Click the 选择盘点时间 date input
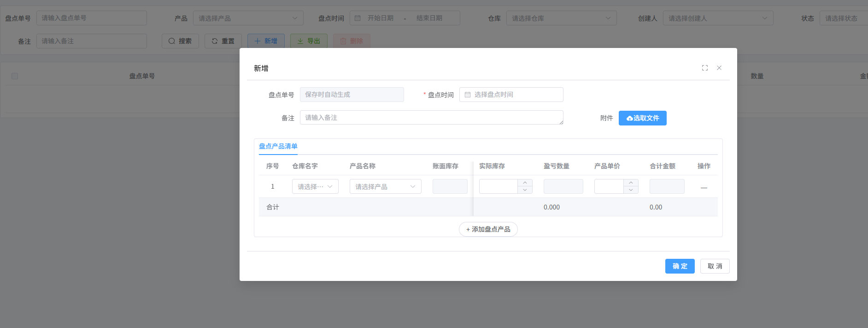 click(511, 95)
